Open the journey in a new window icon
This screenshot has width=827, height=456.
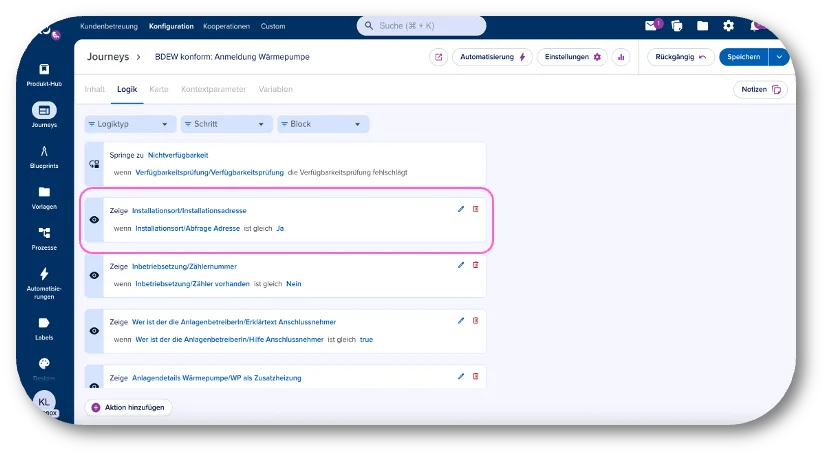pos(438,57)
